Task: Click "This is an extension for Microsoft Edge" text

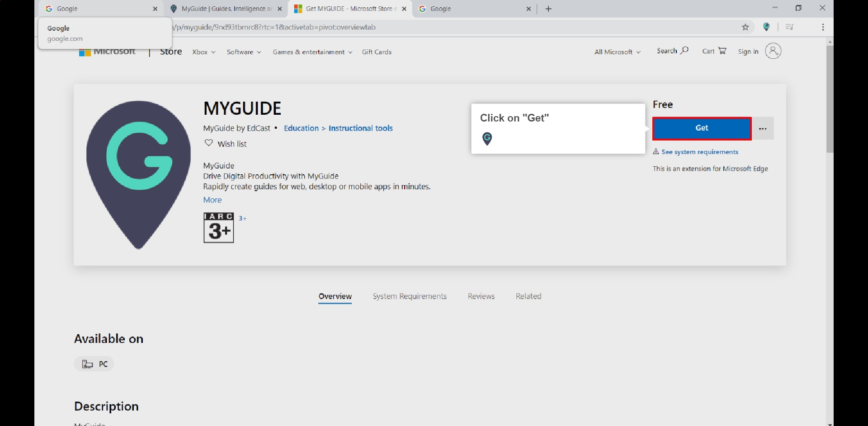Action: pyautogui.click(x=710, y=169)
